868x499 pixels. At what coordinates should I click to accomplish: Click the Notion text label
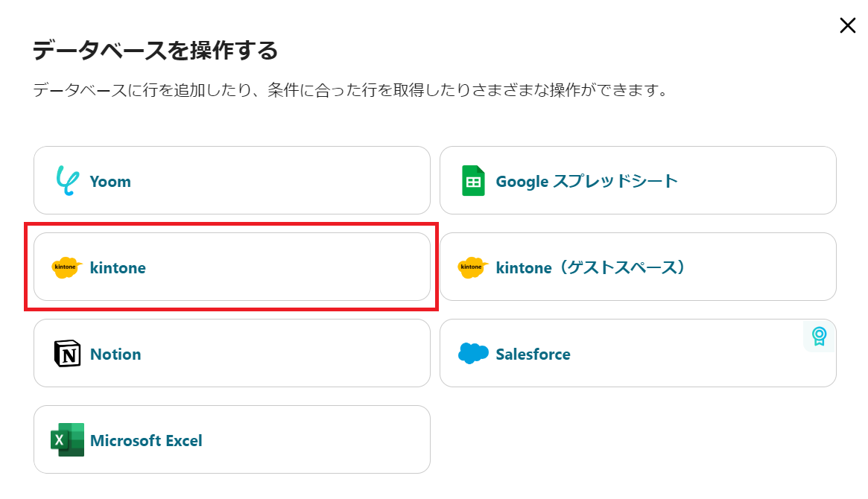tap(115, 353)
